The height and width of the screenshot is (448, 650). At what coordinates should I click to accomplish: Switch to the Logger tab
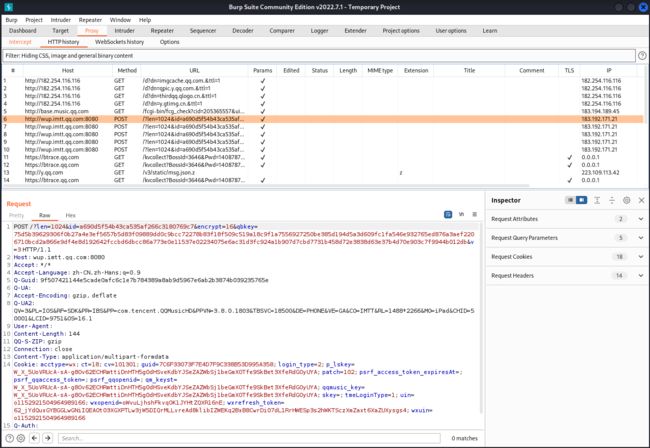[319, 31]
